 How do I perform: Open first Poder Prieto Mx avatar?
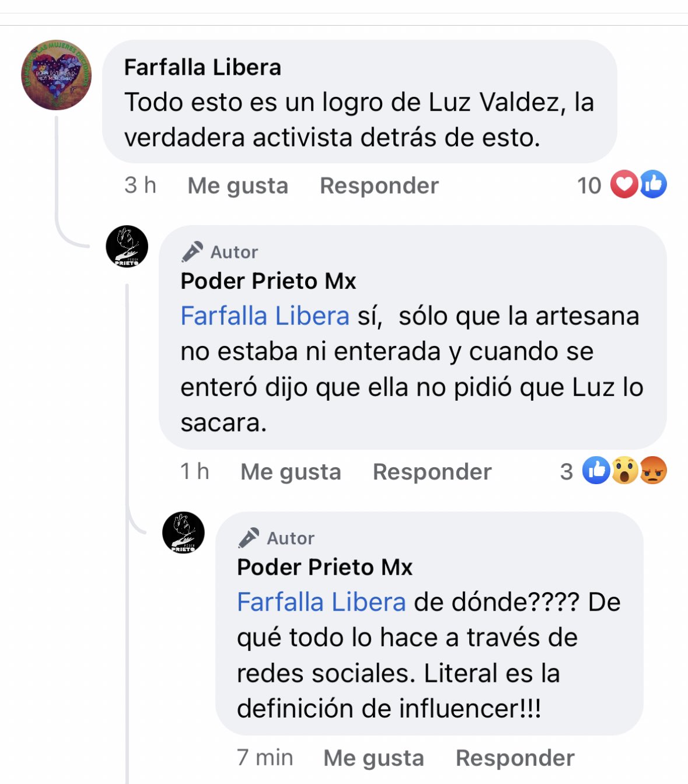127,247
